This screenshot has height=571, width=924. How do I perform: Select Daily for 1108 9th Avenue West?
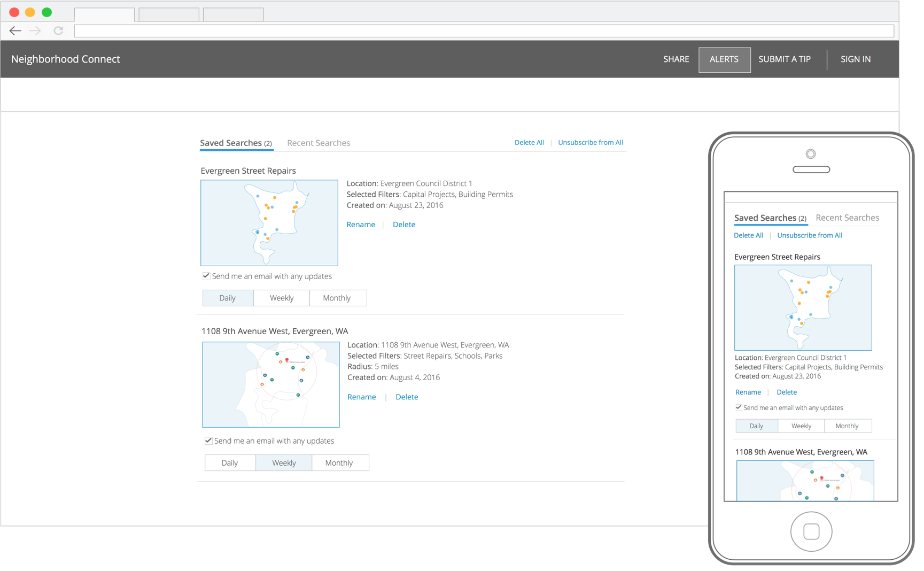[230, 463]
